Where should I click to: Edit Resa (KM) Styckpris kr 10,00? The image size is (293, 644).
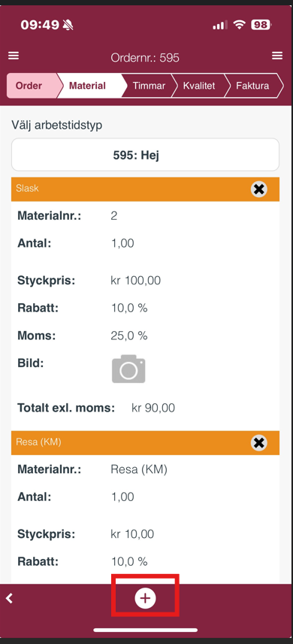(132, 534)
